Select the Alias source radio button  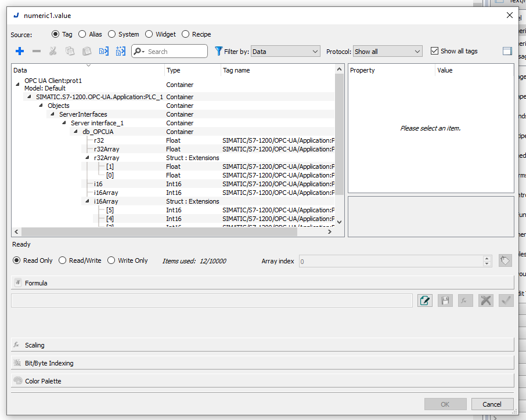pyautogui.click(x=82, y=34)
